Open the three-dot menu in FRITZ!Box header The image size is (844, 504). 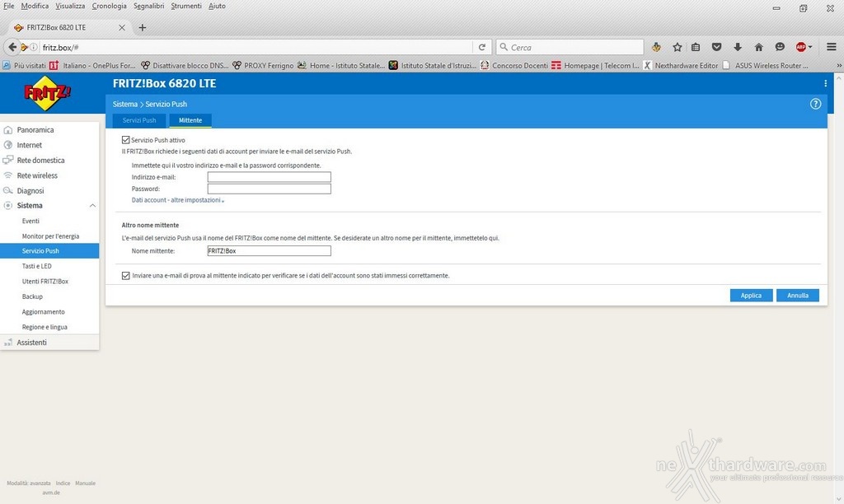point(825,83)
